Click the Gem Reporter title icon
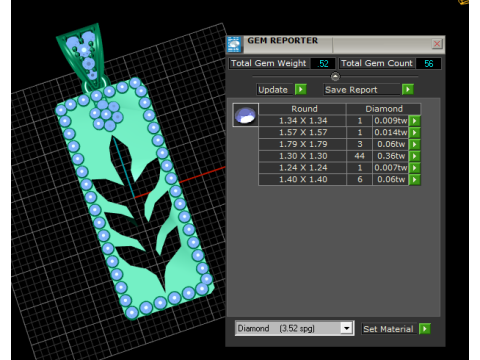 click(x=234, y=44)
